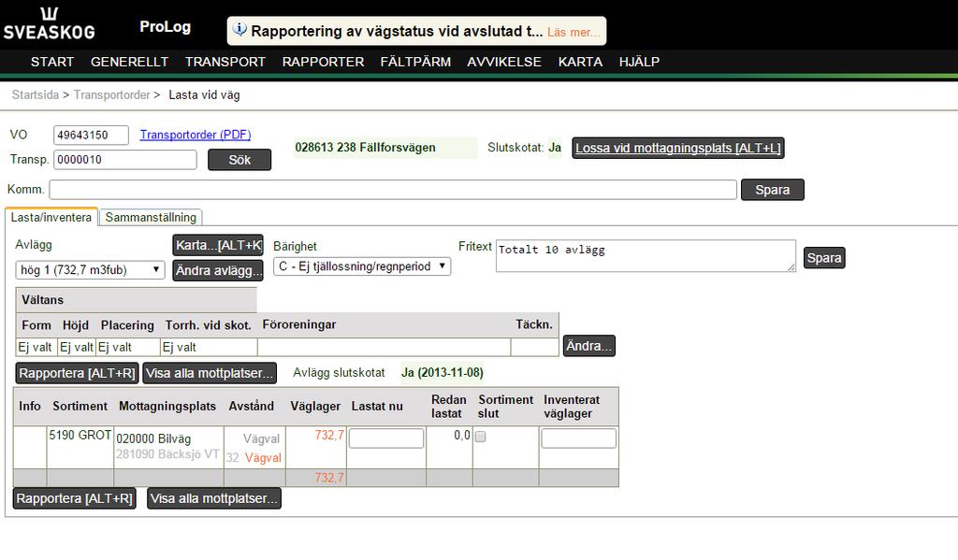Image resolution: width=958 pixels, height=560 pixels.
Task: Open the Bärighet dropdown
Action: click(x=362, y=266)
